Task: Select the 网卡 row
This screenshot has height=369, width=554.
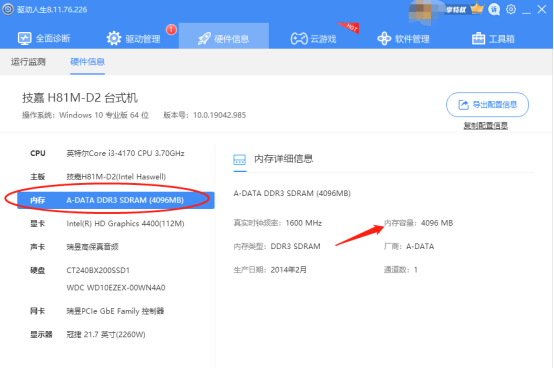Action: 116,311
